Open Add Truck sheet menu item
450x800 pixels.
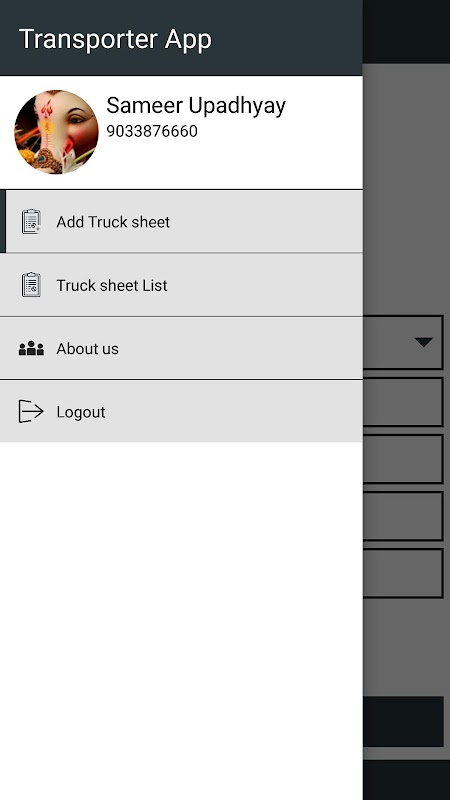[181, 221]
